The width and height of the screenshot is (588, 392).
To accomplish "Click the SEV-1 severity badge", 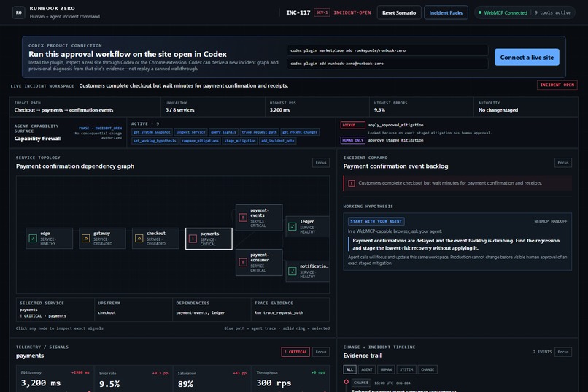I will 322,12.
